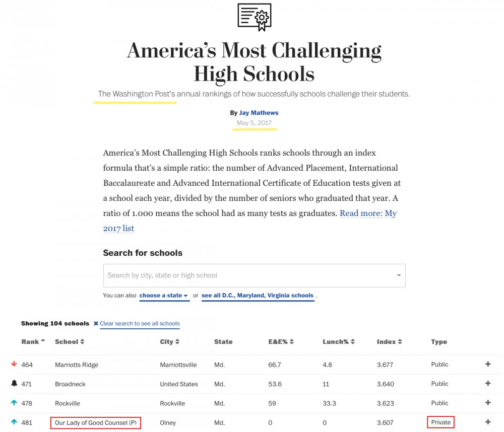The width and height of the screenshot is (504, 432).
Task: Sort table by School column
Action: (x=69, y=341)
